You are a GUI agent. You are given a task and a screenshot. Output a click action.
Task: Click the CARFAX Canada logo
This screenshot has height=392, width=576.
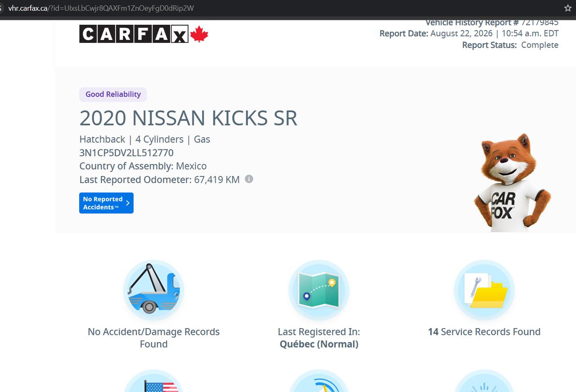tap(144, 34)
